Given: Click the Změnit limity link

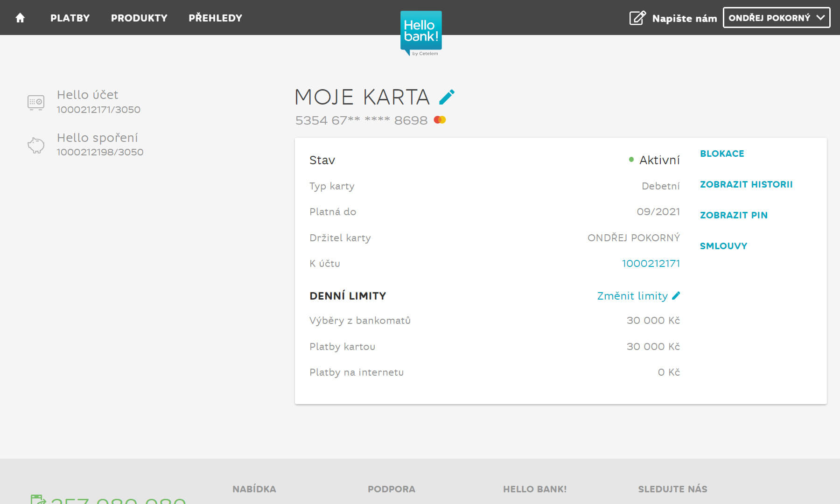Looking at the screenshot, I should tap(632, 296).
